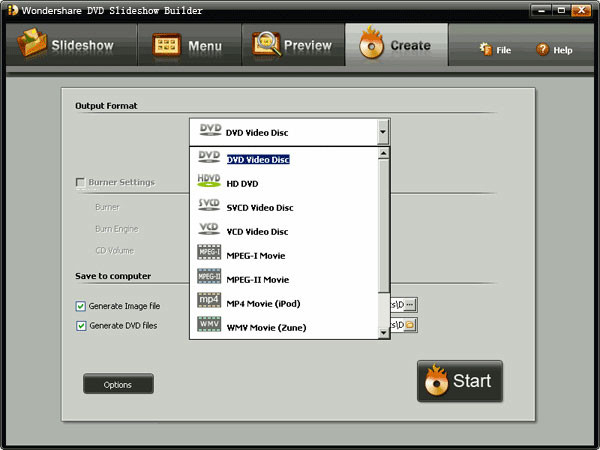Click the flaming disc Create icon

tap(371, 43)
